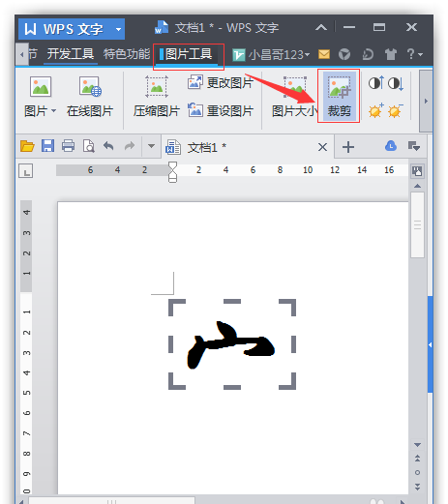The image size is (448, 504).
Task: Increase brightness with the sun plus icon
Action: (x=376, y=110)
